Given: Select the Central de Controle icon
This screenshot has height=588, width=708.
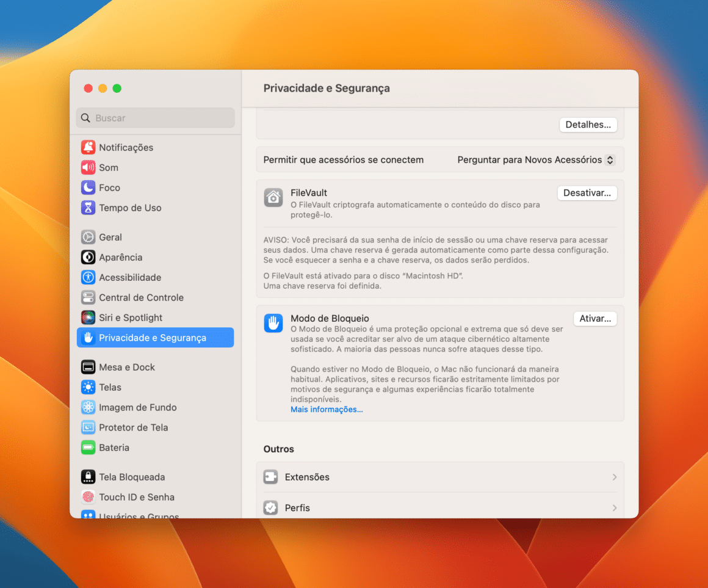Looking at the screenshot, I should click(88, 297).
